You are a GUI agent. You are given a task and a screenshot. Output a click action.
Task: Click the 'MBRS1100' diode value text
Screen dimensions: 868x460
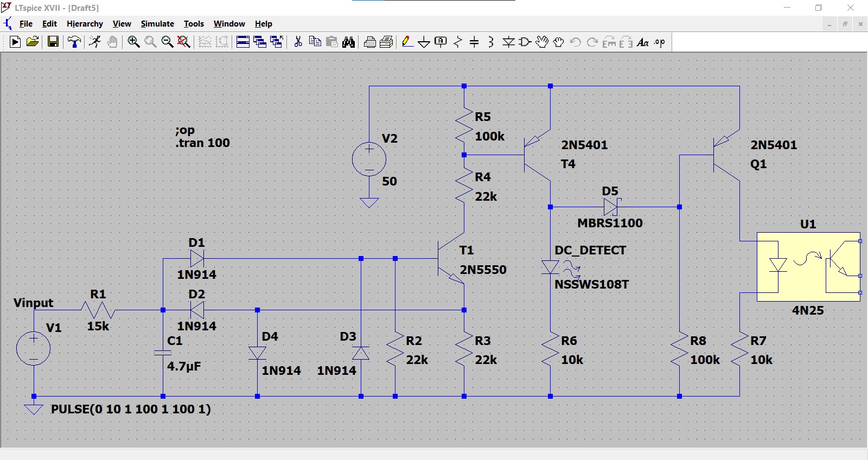tap(610, 223)
